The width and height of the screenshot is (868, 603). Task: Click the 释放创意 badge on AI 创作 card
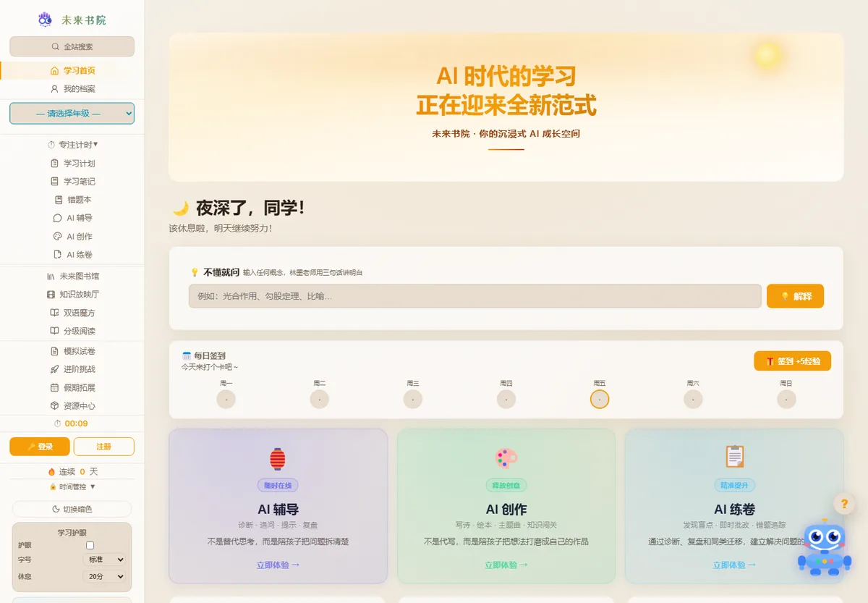click(x=506, y=486)
